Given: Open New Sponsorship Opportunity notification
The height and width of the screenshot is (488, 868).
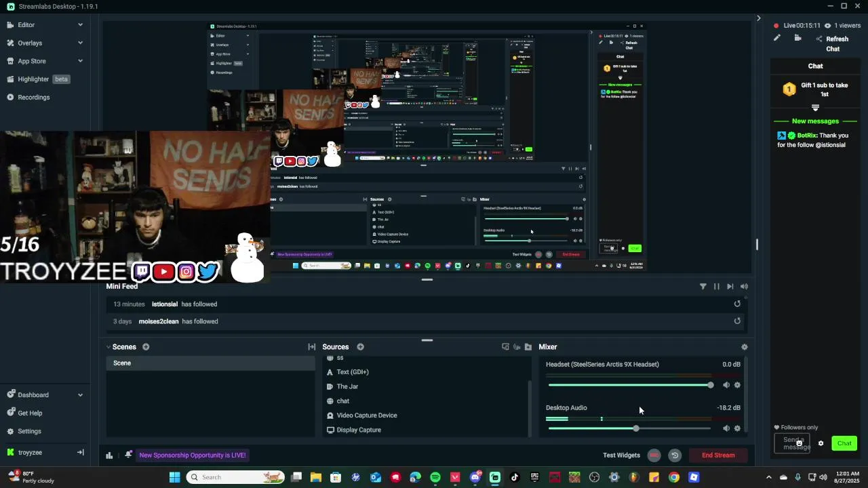Looking at the screenshot, I should pyautogui.click(x=193, y=455).
